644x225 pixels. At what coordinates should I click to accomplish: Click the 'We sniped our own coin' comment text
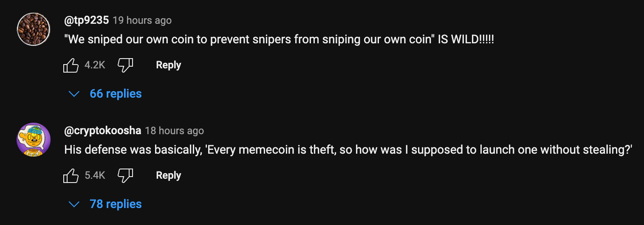point(279,40)
